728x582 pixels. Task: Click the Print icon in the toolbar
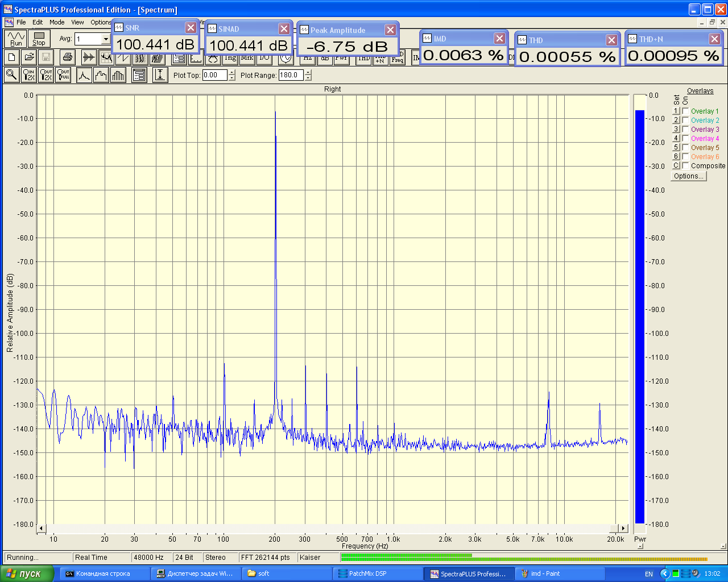coord(68,57)
